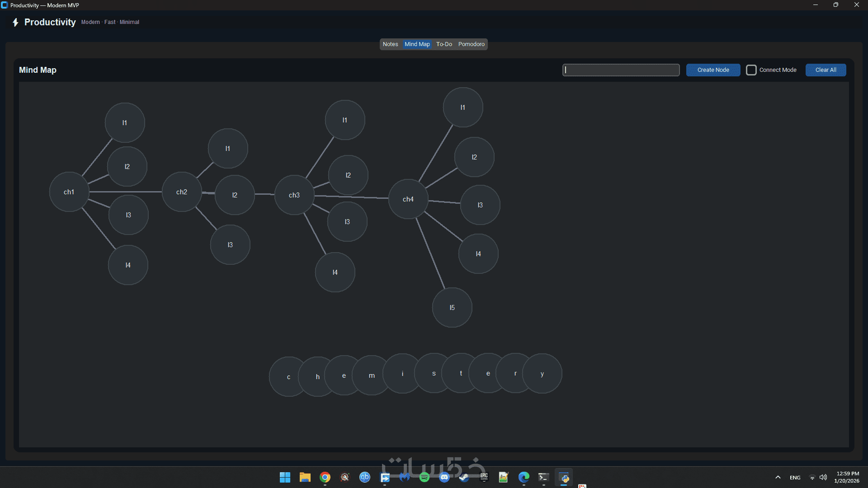Open the Epic Games launcher icon
Viewport: 868px width, 488px height.
[484, 477]
